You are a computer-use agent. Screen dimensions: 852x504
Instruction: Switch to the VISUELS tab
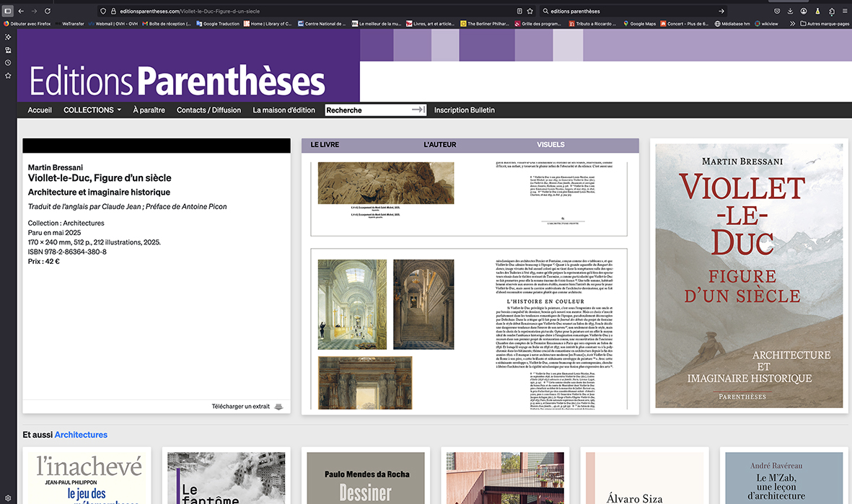tap(551, 144)
